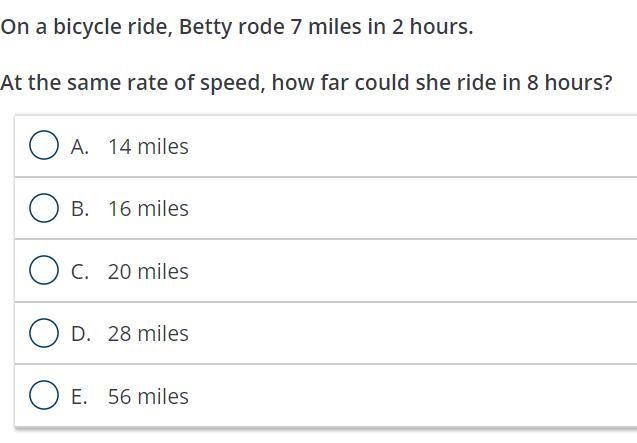Screen dimensions: 637x443
Task: Pick the "28 miles" answer text
Action: point(148,333)
